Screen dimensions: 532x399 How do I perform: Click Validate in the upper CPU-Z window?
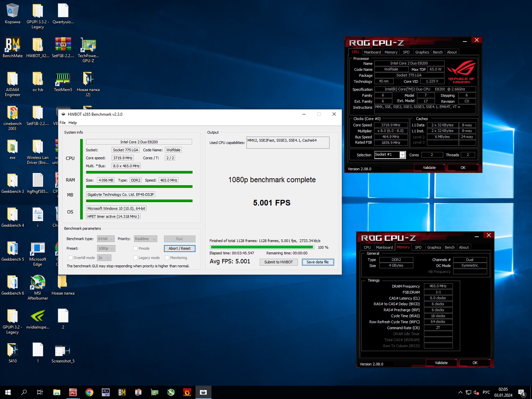(429, 168)
